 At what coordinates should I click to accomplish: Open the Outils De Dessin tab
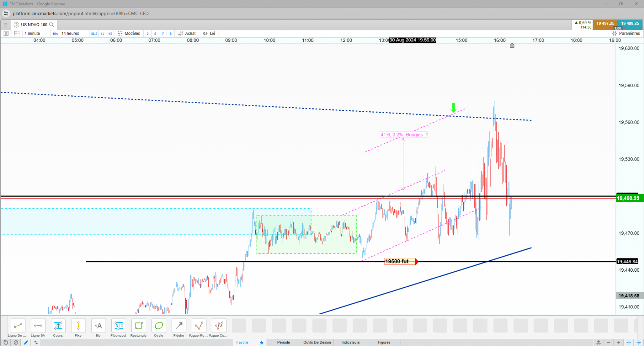317,342
